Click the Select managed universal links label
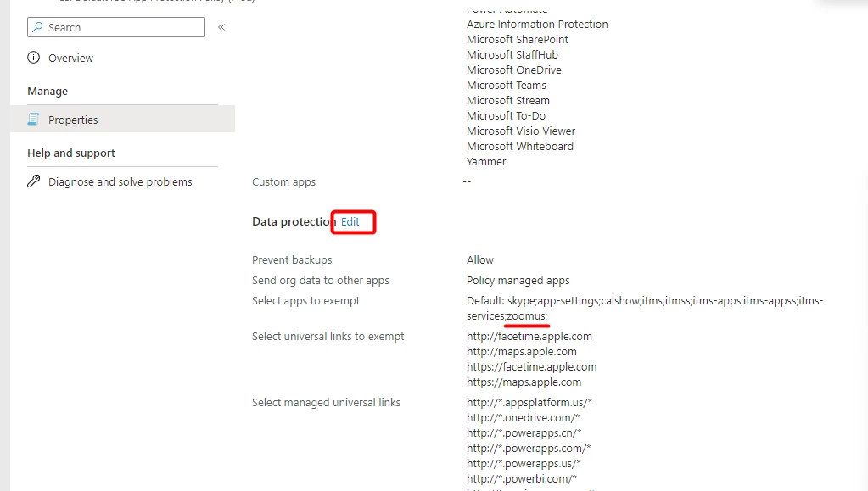868x491 pixels. coord(326,403)
